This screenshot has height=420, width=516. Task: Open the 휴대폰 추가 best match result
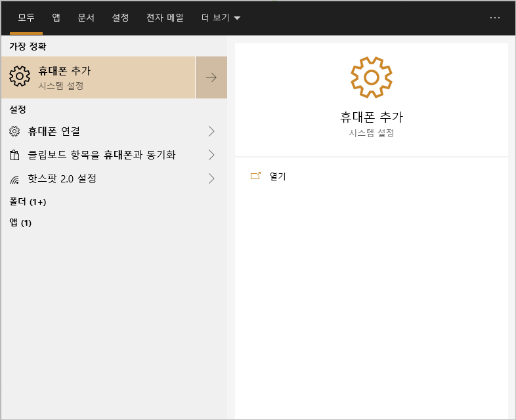98,77
